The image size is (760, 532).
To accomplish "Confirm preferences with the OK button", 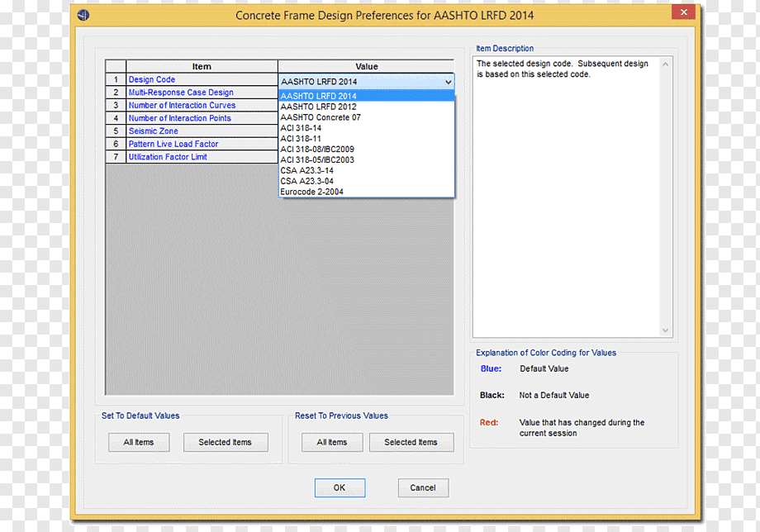I will (340, 488).
